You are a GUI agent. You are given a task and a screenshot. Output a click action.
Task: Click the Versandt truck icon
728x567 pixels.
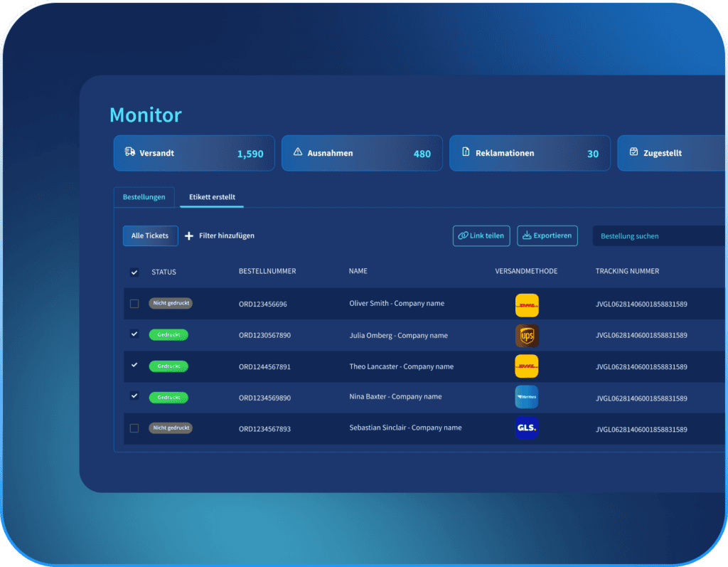click(130, 152)
